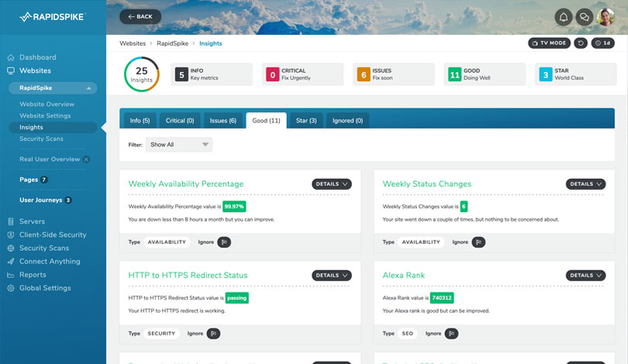Open Real User Overview
628x364 pixels.
(50, 160)
